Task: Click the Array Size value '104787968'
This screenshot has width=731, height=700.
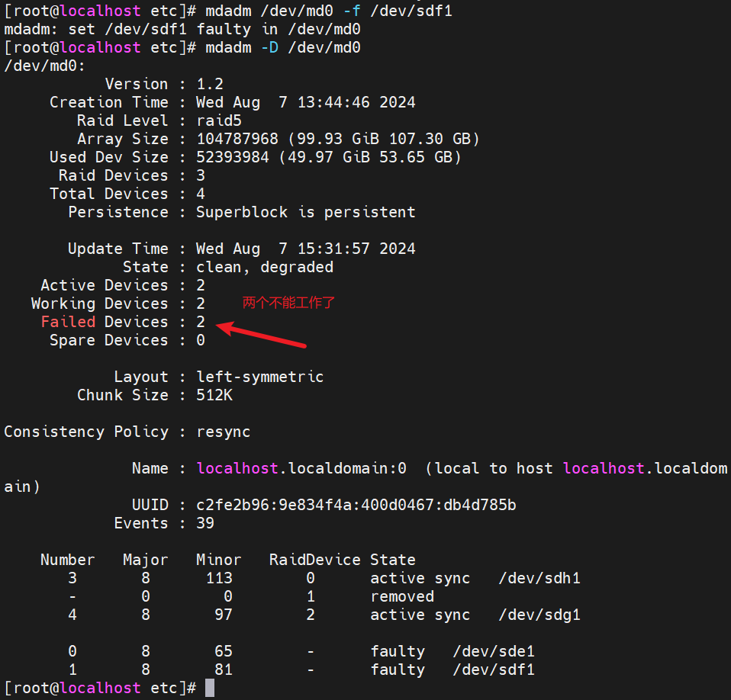Action: [x=237, y=139]
